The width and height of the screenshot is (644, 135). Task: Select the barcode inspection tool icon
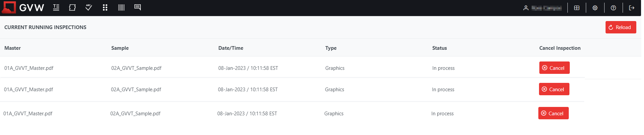(x=121, y=8)
